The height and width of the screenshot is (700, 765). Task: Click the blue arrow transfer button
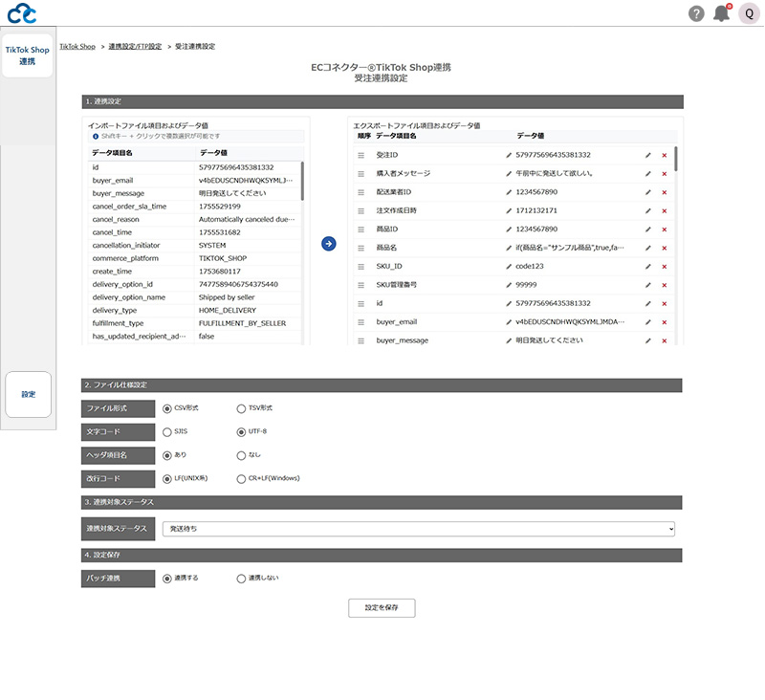pyautogui.click(x=328, y=244)
